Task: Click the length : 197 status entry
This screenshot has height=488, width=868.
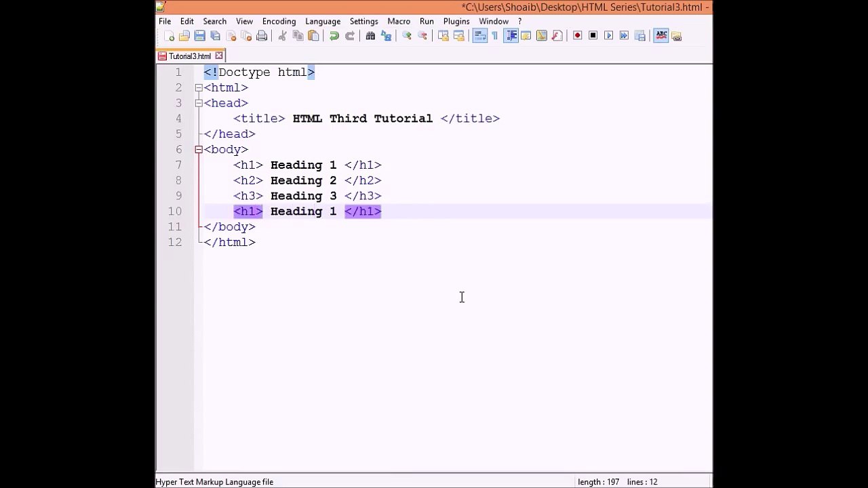Action: [x=598, y=482]
